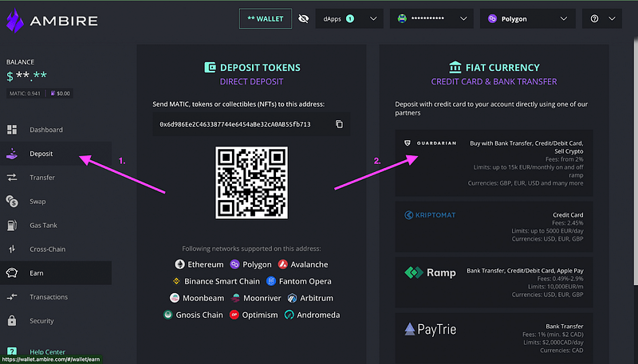
Task: Open the Polygon network dropdown
Action: click(528, 18)
